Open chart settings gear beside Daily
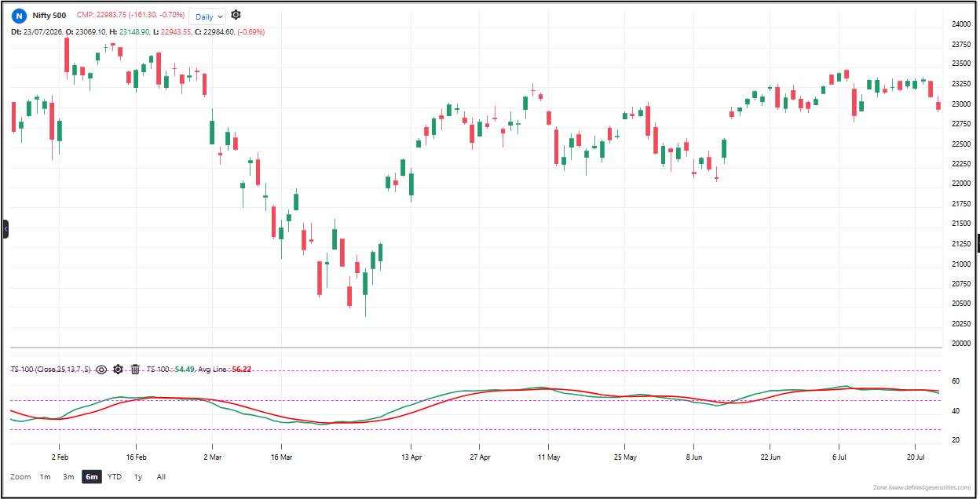Viewport: 980px width, 499px height. click(x=236, y=15)
